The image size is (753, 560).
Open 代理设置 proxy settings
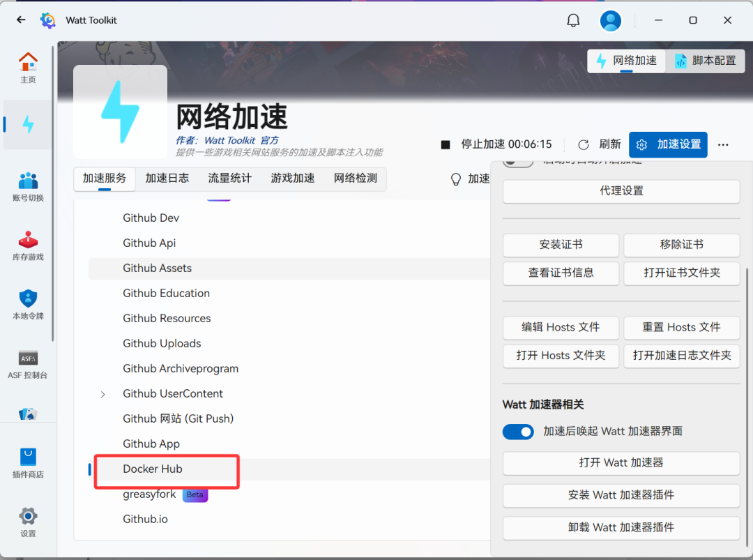point(621,191)
